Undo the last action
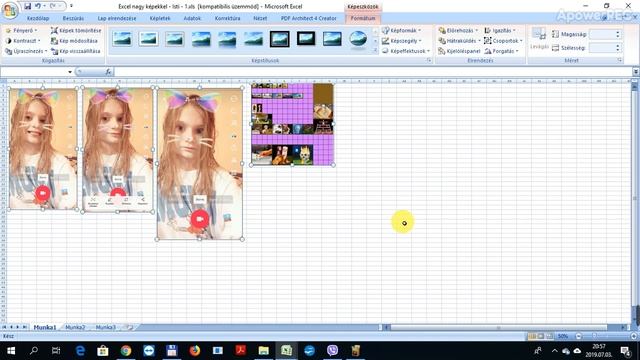This screenshot has width=640, height=360. coord(38,6)
